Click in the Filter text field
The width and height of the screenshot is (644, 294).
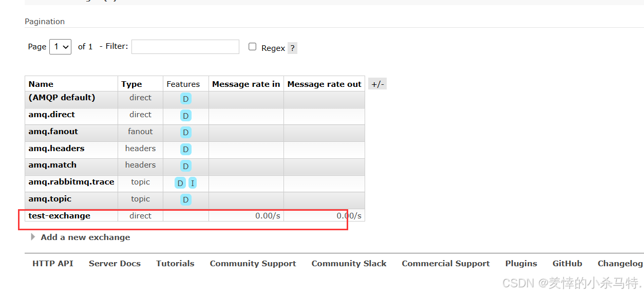185,47
